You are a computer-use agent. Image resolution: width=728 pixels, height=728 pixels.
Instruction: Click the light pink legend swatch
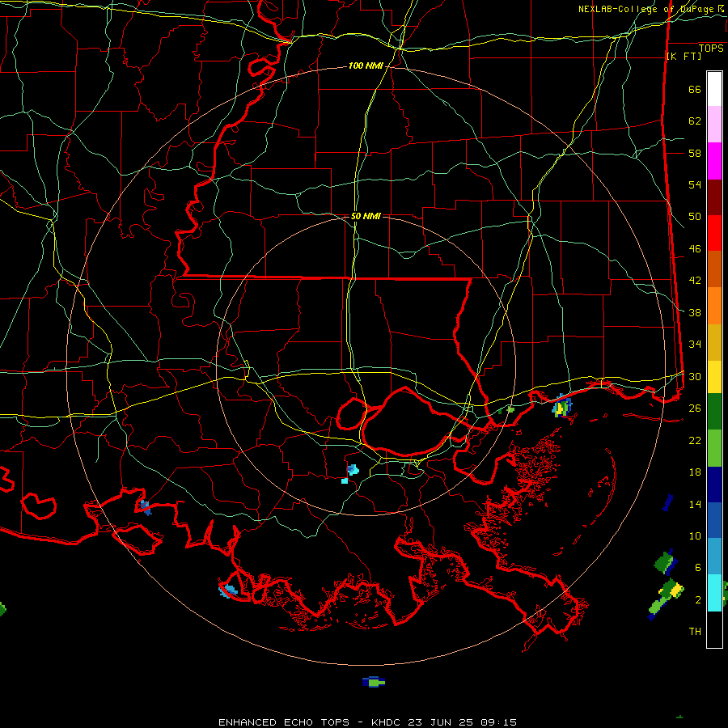tap(714, 124)
